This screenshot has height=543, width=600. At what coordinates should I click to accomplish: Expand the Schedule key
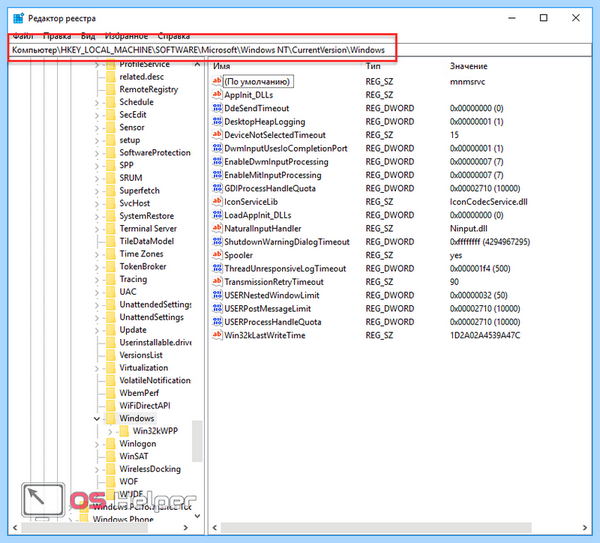click(97, 103)
